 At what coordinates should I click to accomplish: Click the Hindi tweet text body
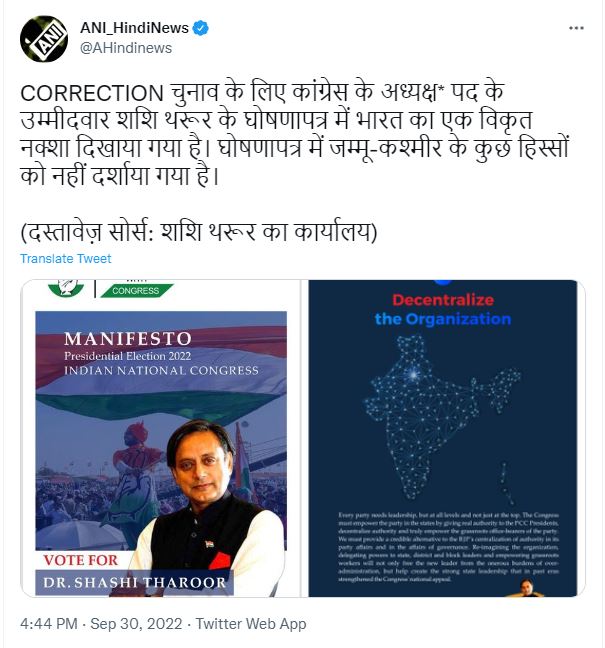tap(294, 135)
